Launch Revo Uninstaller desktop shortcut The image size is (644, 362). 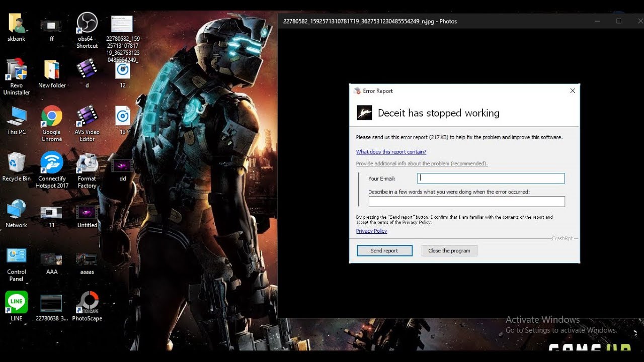17,69
